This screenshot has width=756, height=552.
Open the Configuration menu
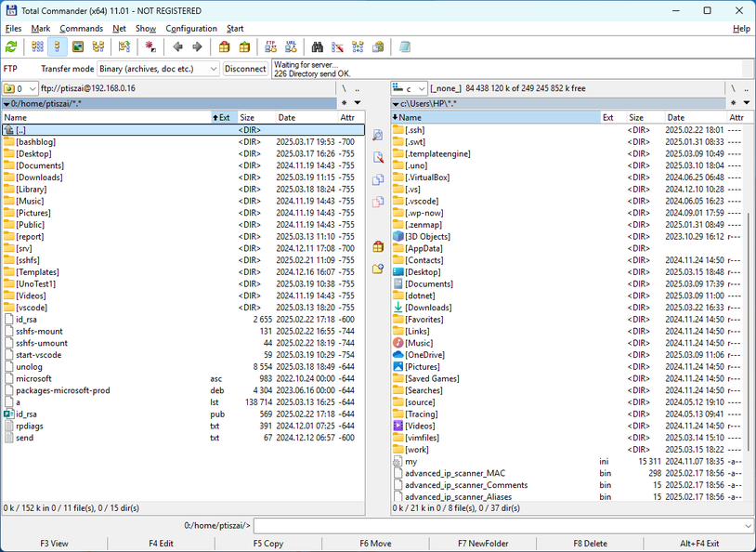point(191,29)
